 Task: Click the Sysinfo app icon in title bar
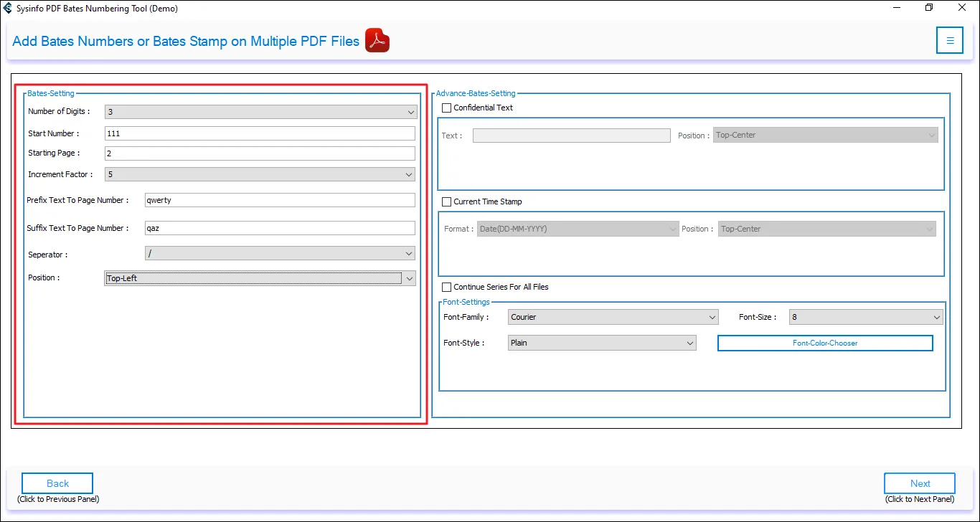tap(8, 9)
